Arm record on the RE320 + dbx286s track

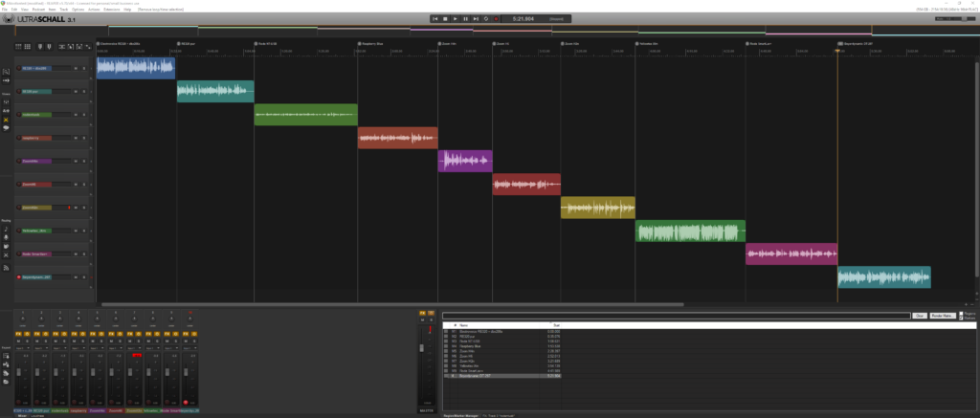coord(19,68)
